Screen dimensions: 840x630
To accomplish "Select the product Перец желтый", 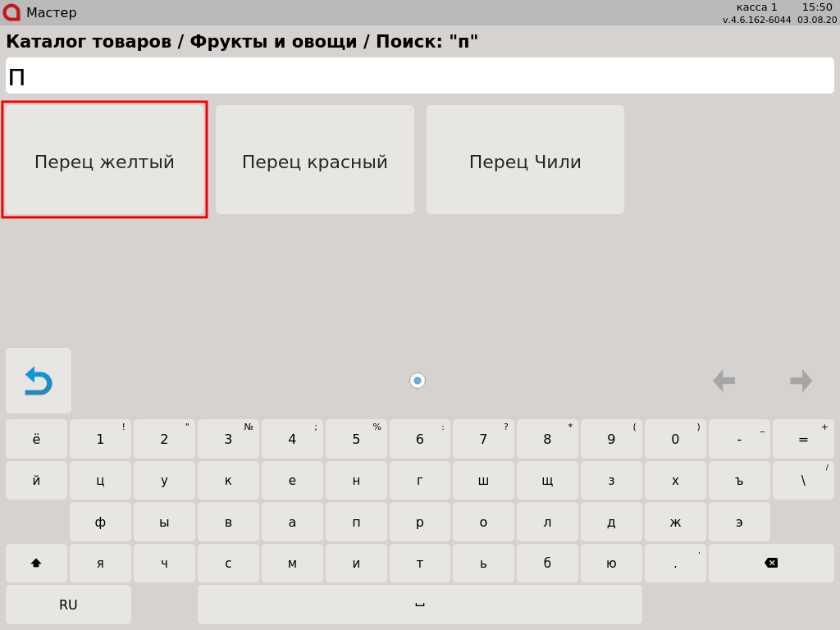I will click(x=104, y=160).
